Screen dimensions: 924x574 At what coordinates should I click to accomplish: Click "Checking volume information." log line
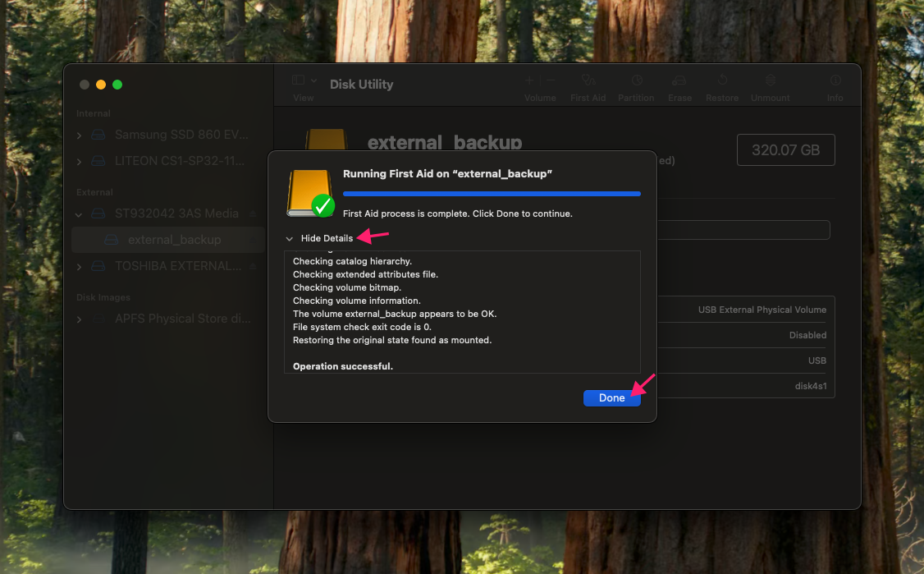356,301
